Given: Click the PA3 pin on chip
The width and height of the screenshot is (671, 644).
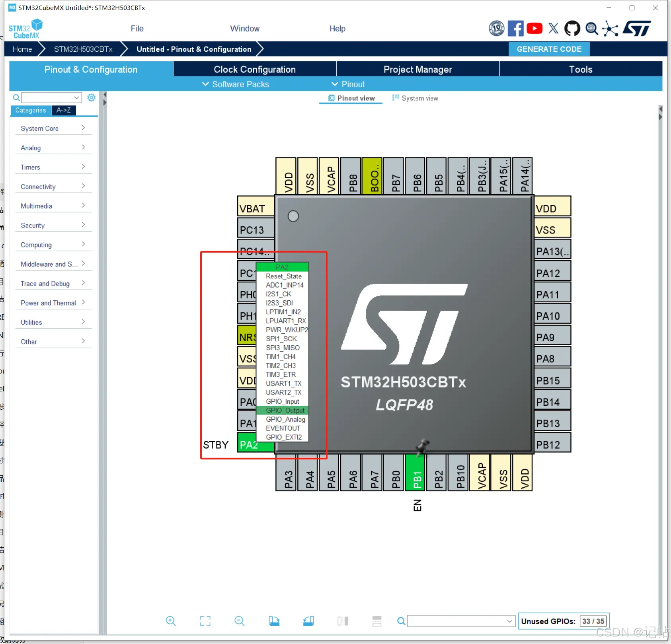Looking at the screenshot, I should (286, 473).
